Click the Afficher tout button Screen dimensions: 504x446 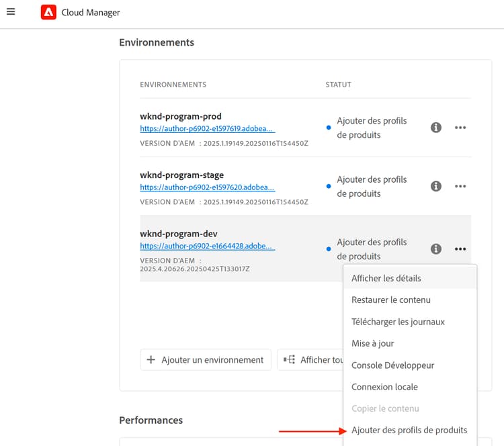tap(310, 360)
